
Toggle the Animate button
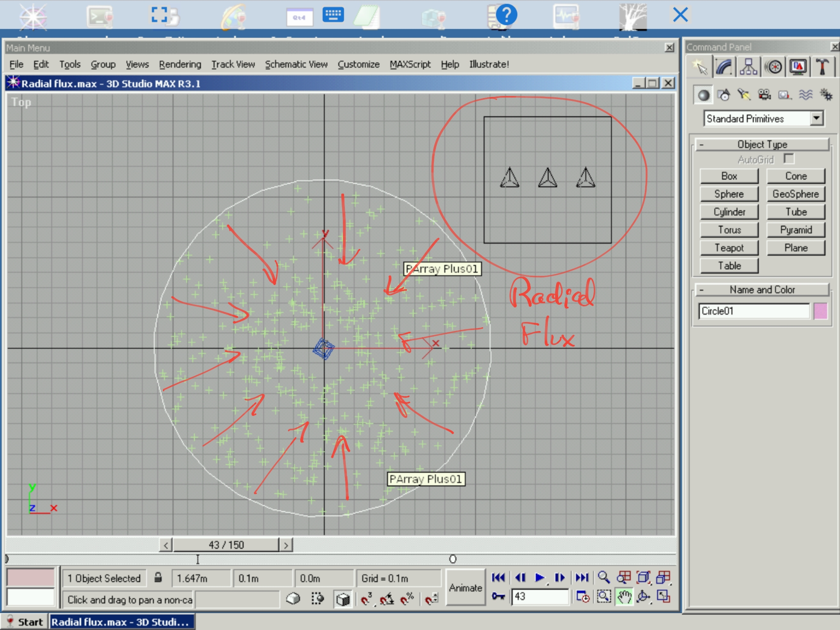coord(465,588)
